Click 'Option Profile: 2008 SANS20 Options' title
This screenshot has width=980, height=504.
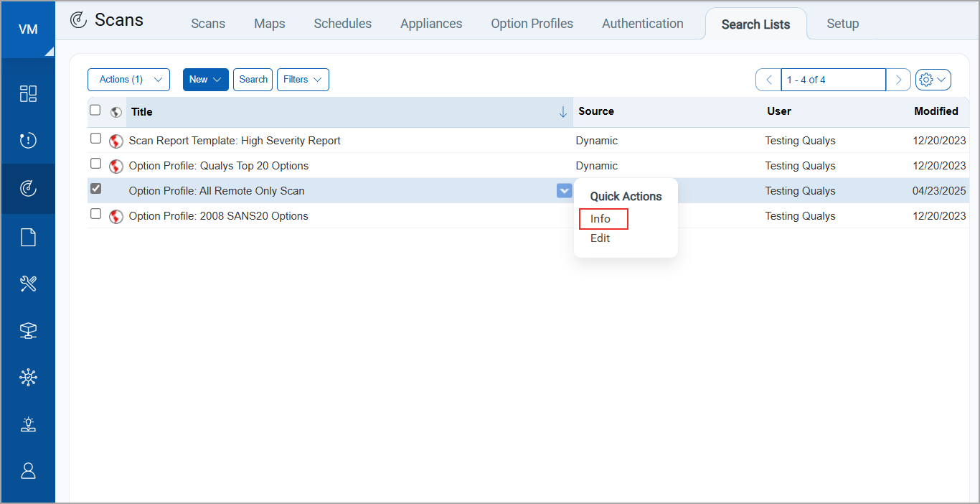219,216
